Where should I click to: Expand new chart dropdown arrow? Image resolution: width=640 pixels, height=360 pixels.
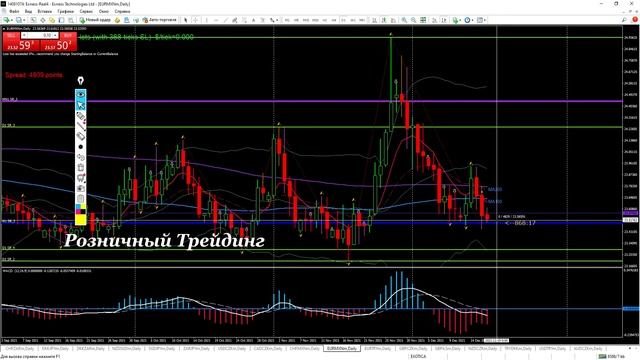pos(12,20)
